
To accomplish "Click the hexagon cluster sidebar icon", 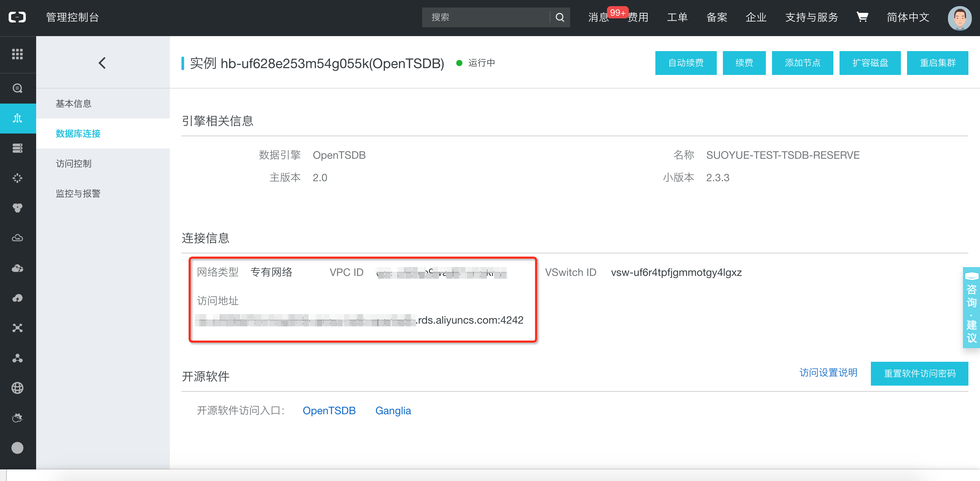I will [x=17, y=208].
